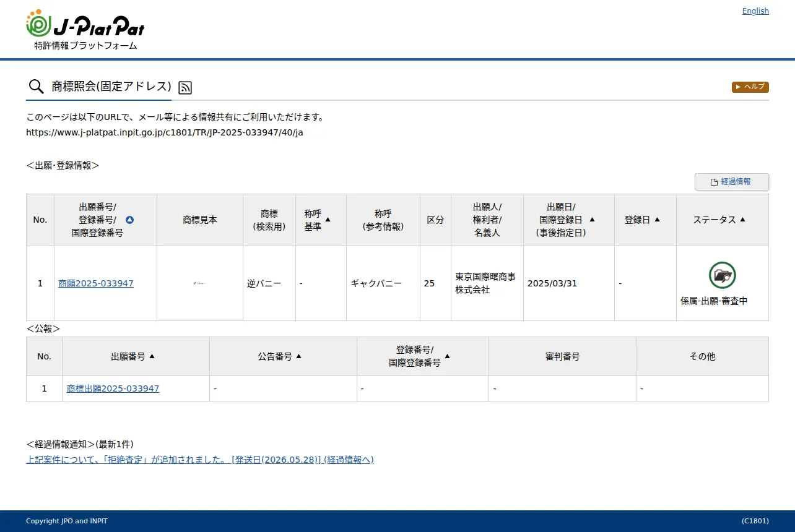Sort 公報 table by 出願番号 arrow
795x532 pixels.
(x=152, y=356)
